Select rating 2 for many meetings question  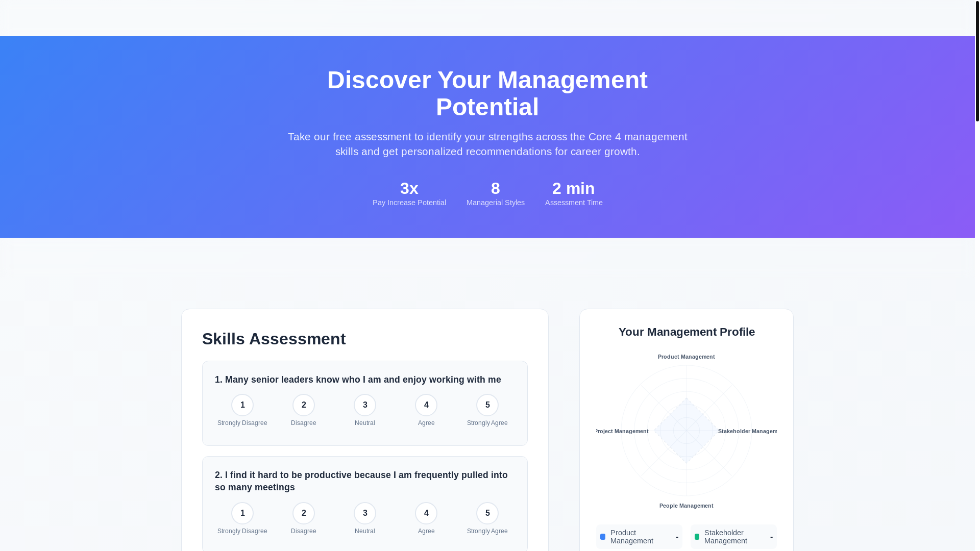(304, 513)
